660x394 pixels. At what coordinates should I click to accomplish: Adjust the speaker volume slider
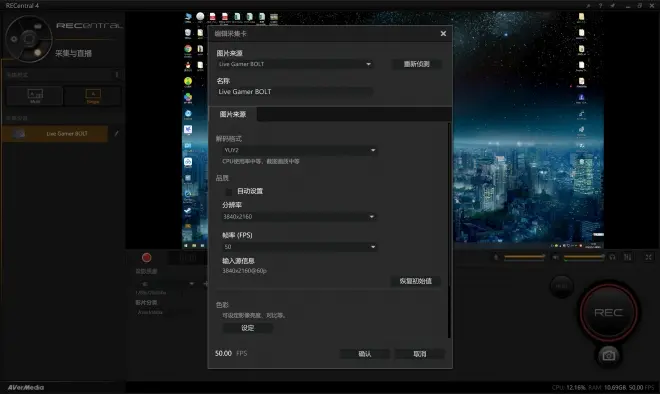tap(583, 256)
